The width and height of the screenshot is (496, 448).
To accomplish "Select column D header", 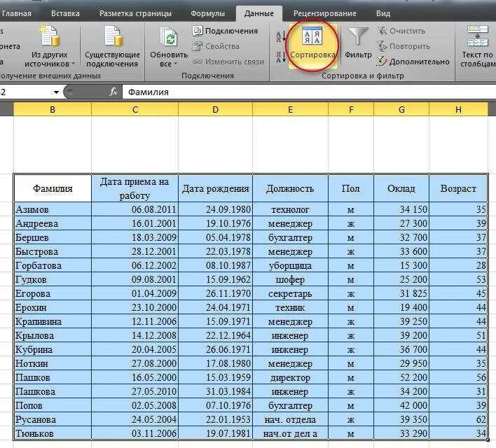I will pyautogui.click(x=215, y=109).
